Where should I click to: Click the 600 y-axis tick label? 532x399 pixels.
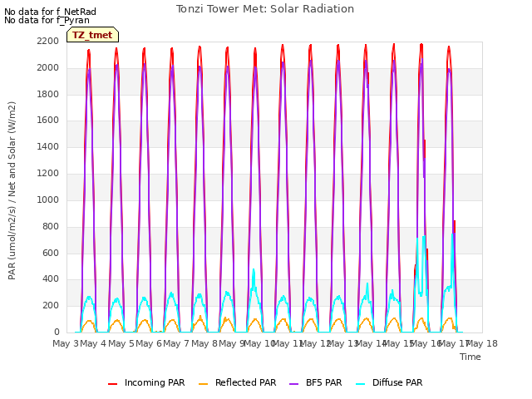point(51,253)
